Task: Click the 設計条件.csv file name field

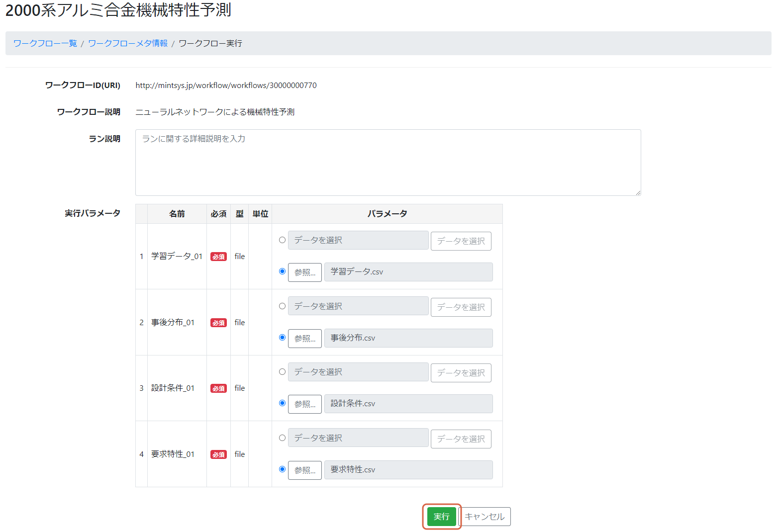Action: pyautogui.click(x=408, y=404)
